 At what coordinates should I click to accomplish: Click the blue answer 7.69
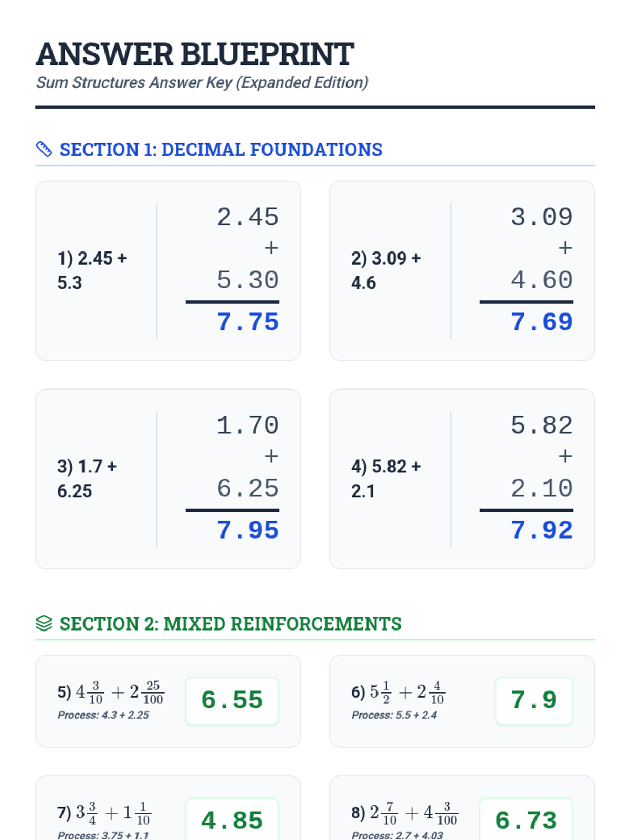(541, 322)
